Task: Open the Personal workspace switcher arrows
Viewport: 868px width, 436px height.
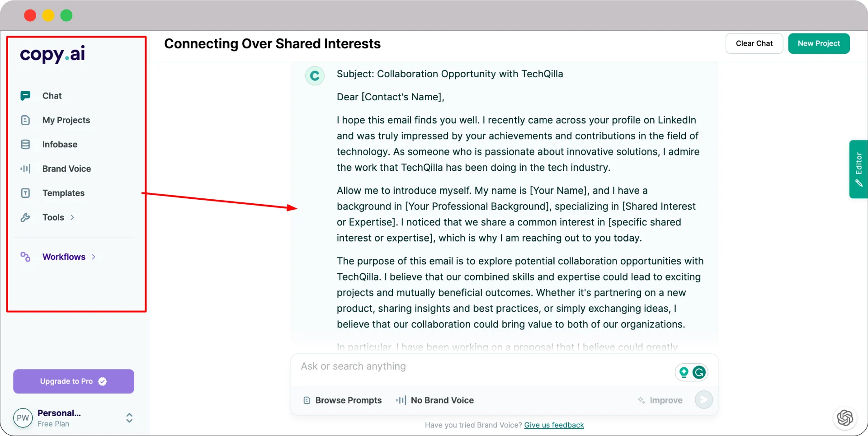Action: 129,418
